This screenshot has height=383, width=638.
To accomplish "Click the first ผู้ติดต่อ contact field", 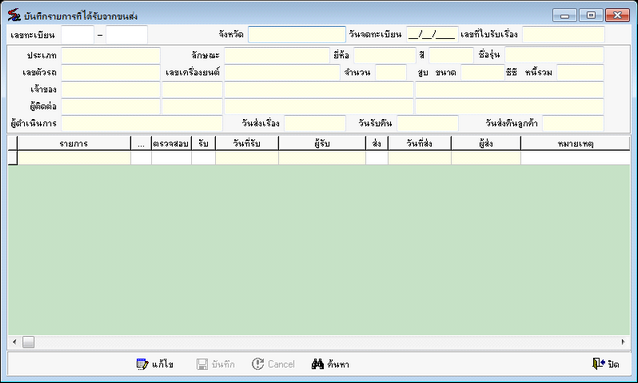I will [111, 107].
